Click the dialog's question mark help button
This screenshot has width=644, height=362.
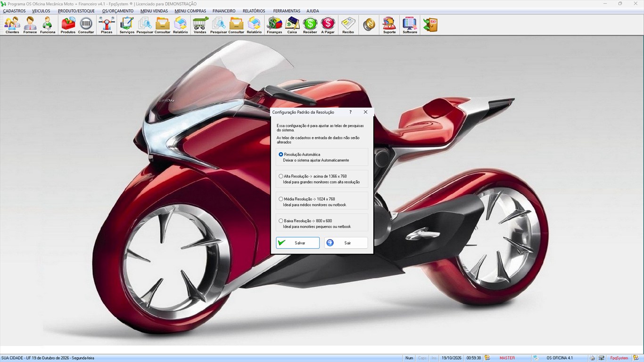[350, 112]
